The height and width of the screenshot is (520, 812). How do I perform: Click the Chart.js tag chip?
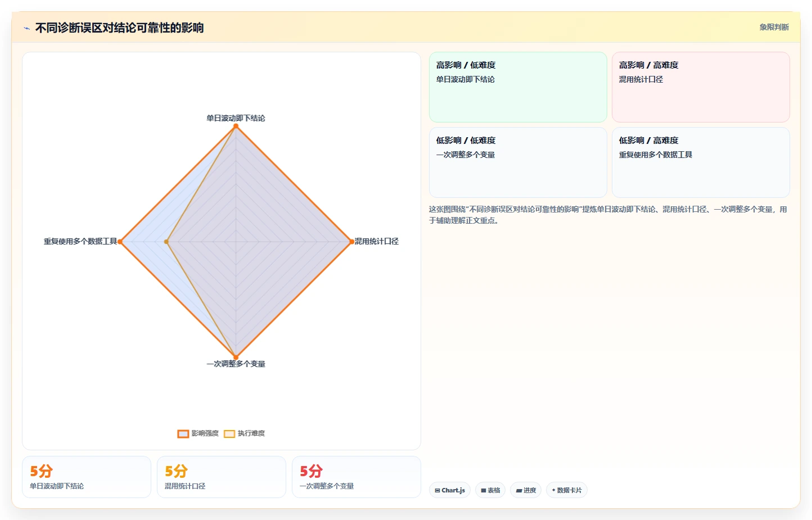[450, 490]
